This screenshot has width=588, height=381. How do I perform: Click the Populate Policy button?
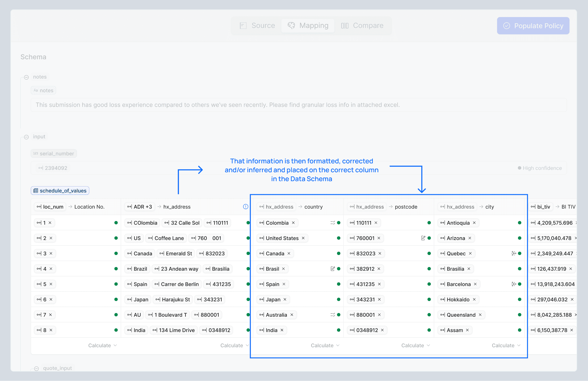(533, 26)
